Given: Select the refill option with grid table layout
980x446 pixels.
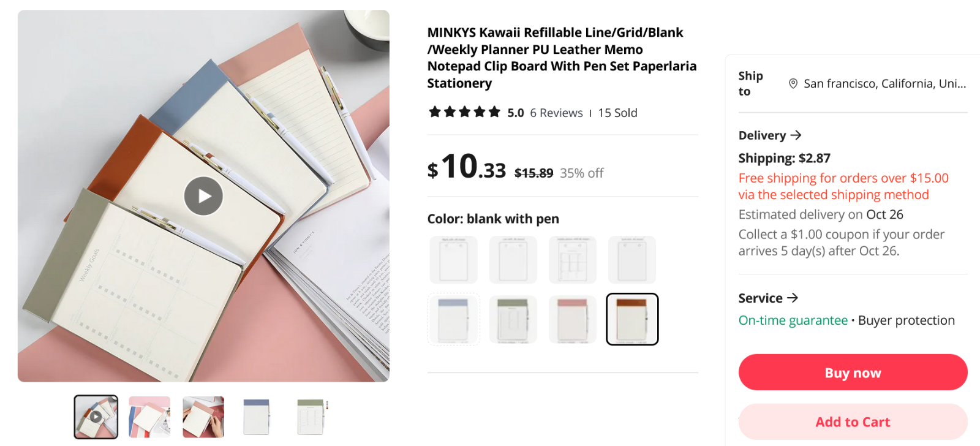Looking at the screenshot, I should click(572, 260).
